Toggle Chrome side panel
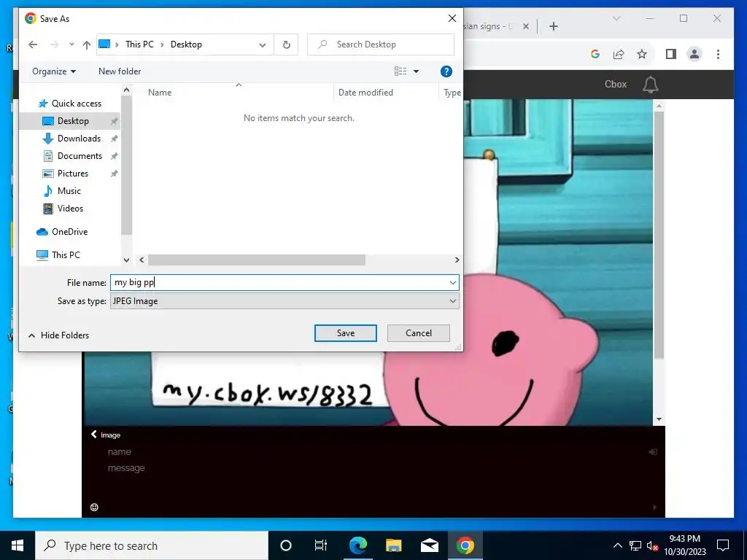This screenshot has width=747, height=560. pyautogui.click(x=671, y=54)
